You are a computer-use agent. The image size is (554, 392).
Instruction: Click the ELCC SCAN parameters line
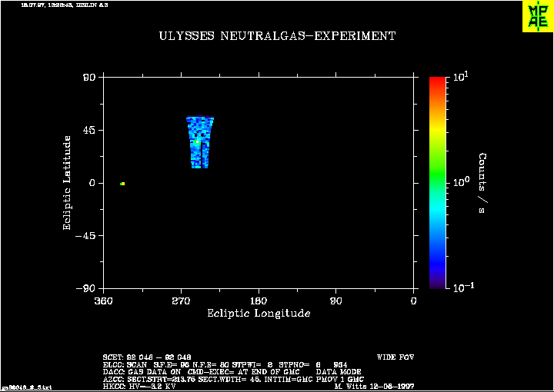(x=225, y=365)
